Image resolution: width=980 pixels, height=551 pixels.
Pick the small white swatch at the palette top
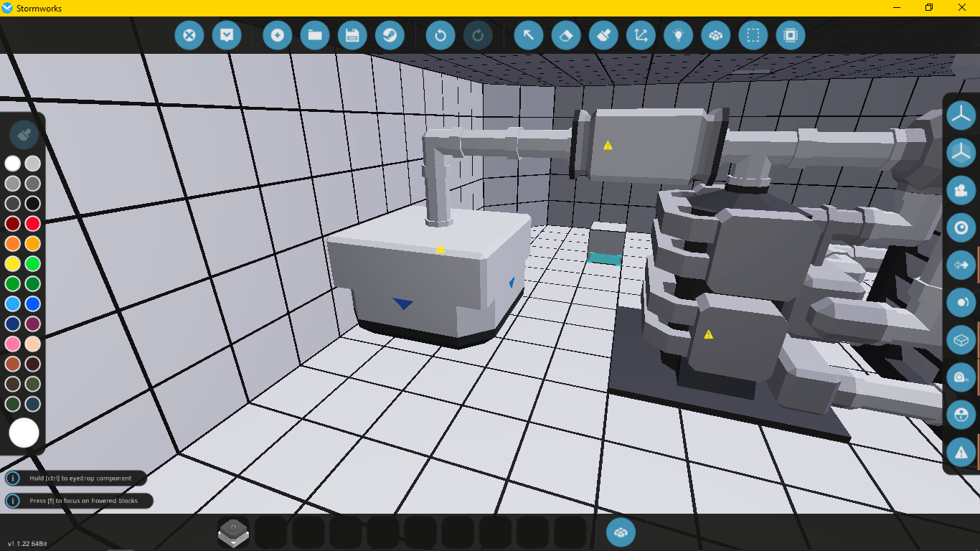click(x=13, y=164)
